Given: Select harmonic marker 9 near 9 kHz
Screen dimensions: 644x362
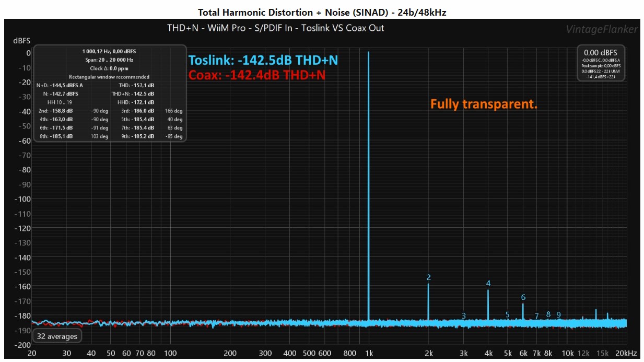Looking at the screenshot, I should (558, 314).
